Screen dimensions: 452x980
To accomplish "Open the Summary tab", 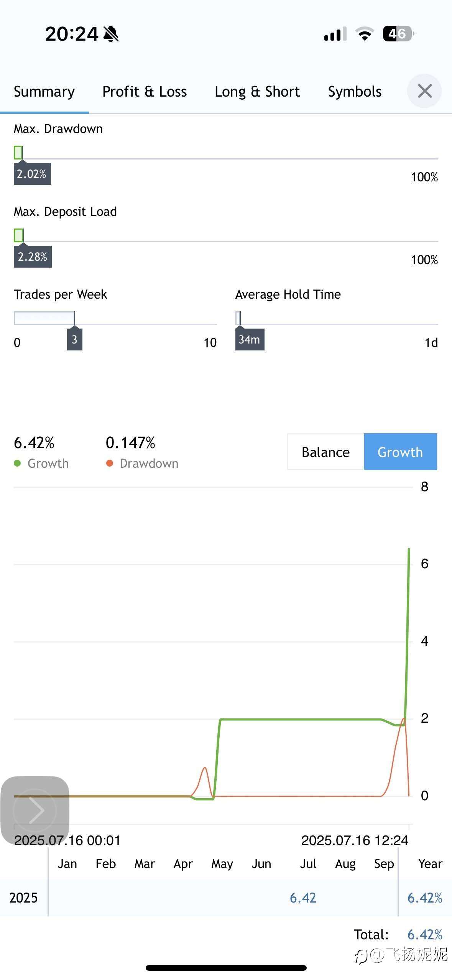I will pyautogui.click(x=44, y=92).
